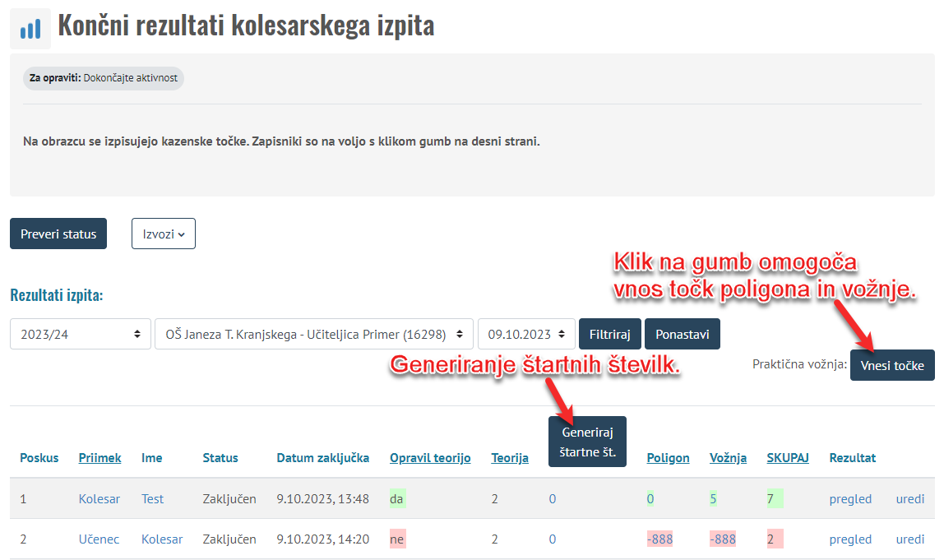This screenshot has width=944, height=560.
Task: Open the Izvozi dropdown menu
Action: [163, 234]
